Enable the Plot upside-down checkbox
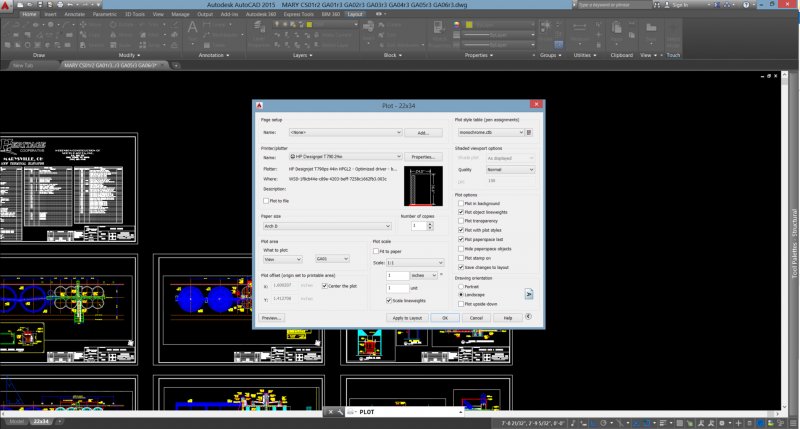This screenshot has height=429, width=800. (461, 304)
